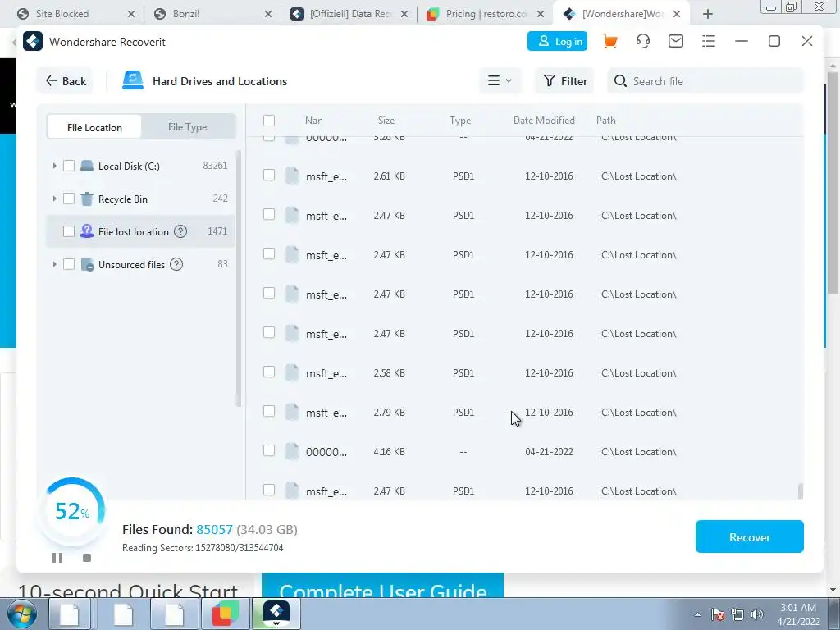This screenshot has width=840, height=630.
Task: Click file icon of 2.79 KB file
Action: pyautogui.click(x=291, y=412)
